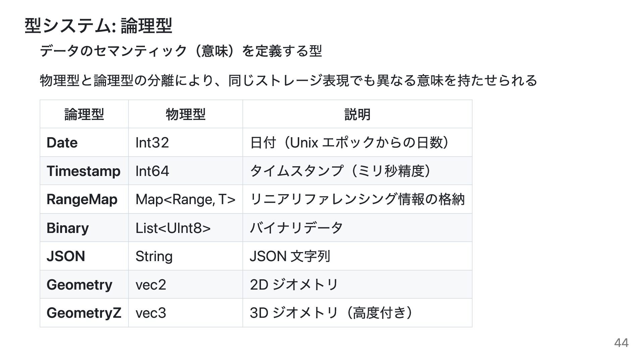
Task: Select the Int32 cell
Action: tap(152, 143)
